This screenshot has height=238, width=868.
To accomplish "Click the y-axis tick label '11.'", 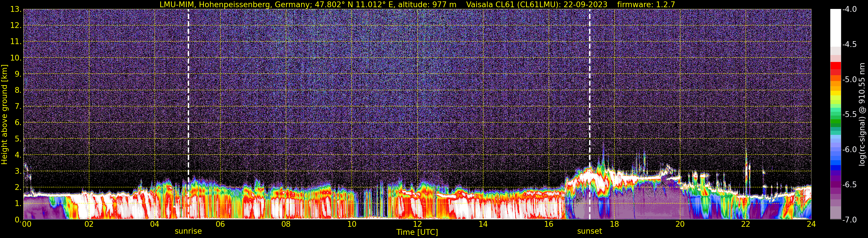I will 16,42.
